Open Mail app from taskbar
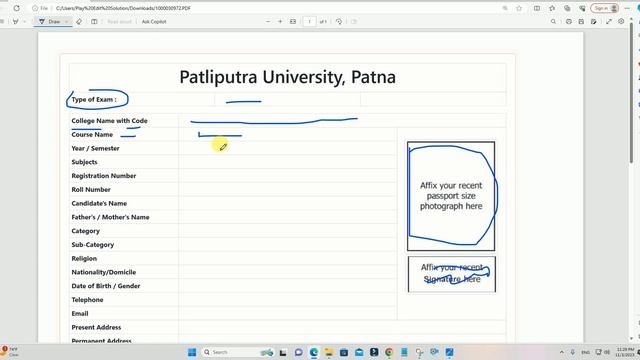This screenshot has height=360, width=640. (x=359, y=352)
